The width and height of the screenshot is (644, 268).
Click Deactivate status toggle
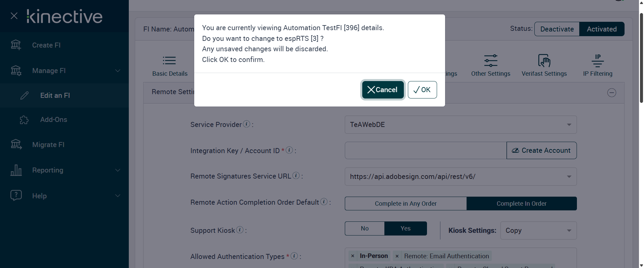tap(557, 29)
